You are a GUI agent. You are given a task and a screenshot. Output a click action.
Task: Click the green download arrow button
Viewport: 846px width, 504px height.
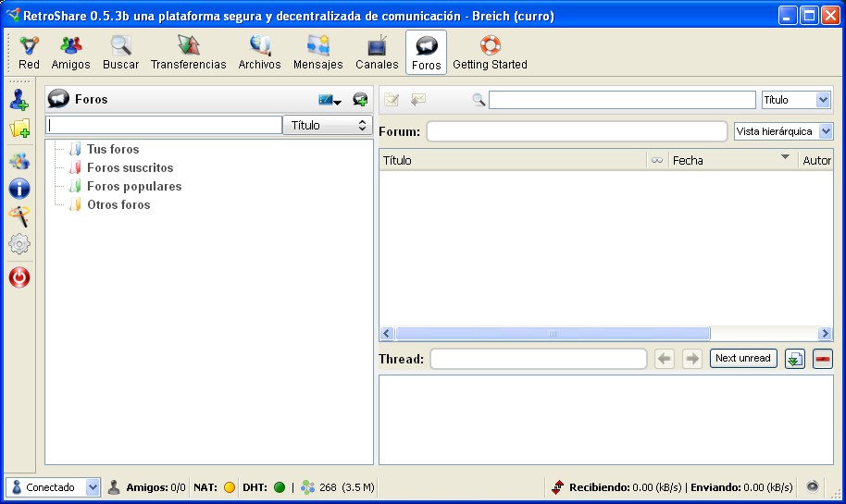coord(795,359)
